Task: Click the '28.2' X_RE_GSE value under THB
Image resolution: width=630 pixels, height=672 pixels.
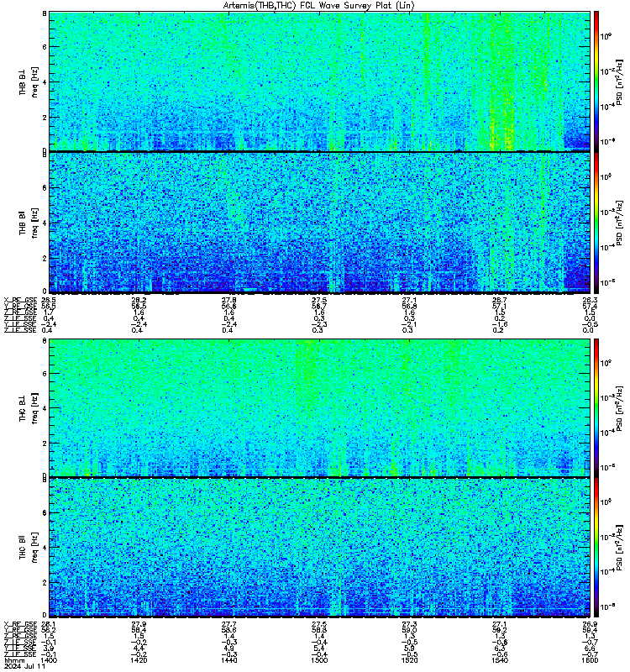Action: [139, 300]
